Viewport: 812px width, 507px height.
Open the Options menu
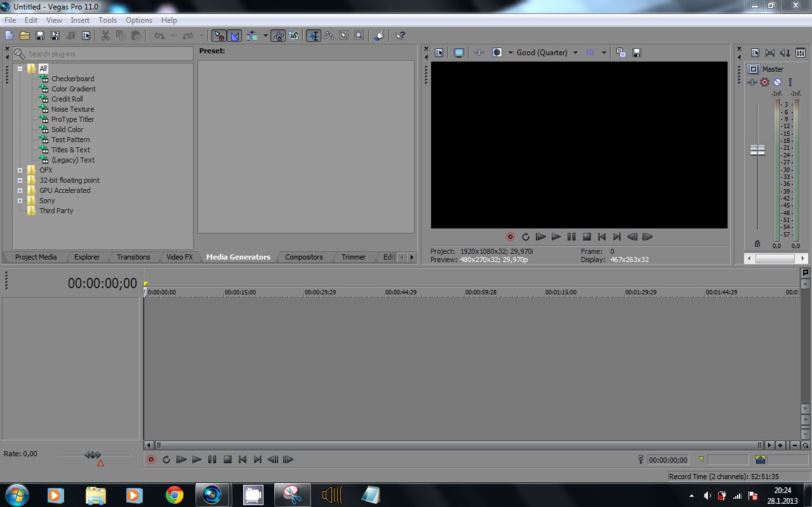[139, 20]
